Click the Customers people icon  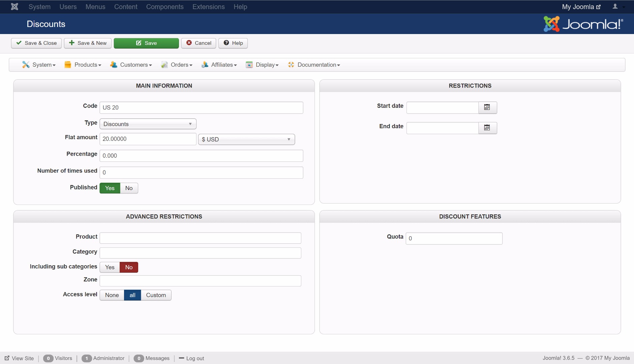[x=114, y=65]
